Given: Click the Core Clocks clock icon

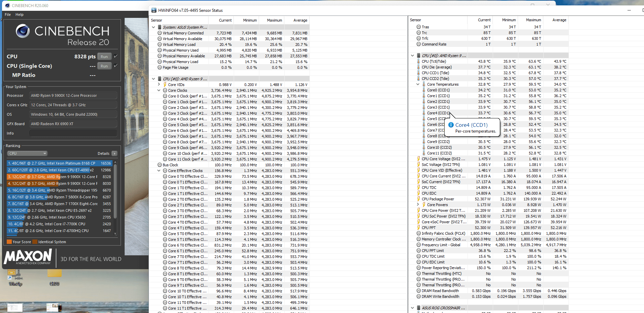Looking at the screenshot, I should coord(165,90).
